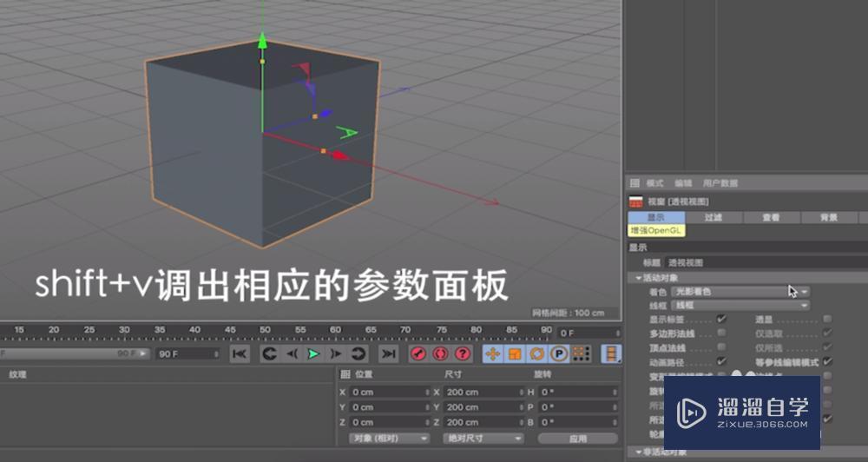Select the 增强OpenGL tab
The image size is (868, 462).
[656, 230]
